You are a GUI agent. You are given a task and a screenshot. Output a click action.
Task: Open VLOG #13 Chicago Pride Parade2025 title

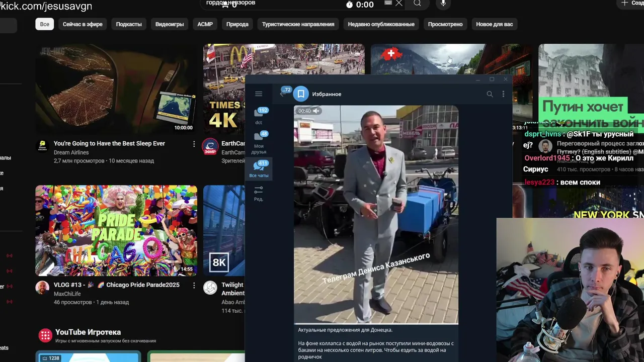(117, 285)
